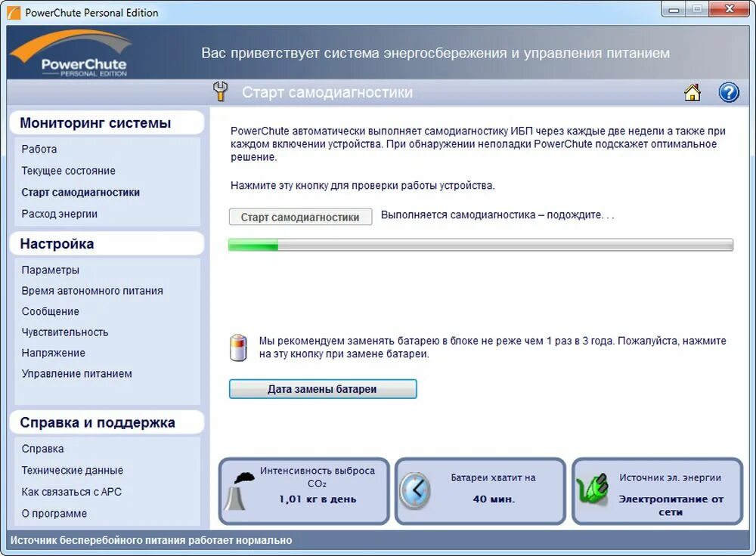Image resolution: width=756 pixels, height=556 pixels.
Task: Open the Чувствительность settings
Action: pyautogui.click(x=64, y=332)
